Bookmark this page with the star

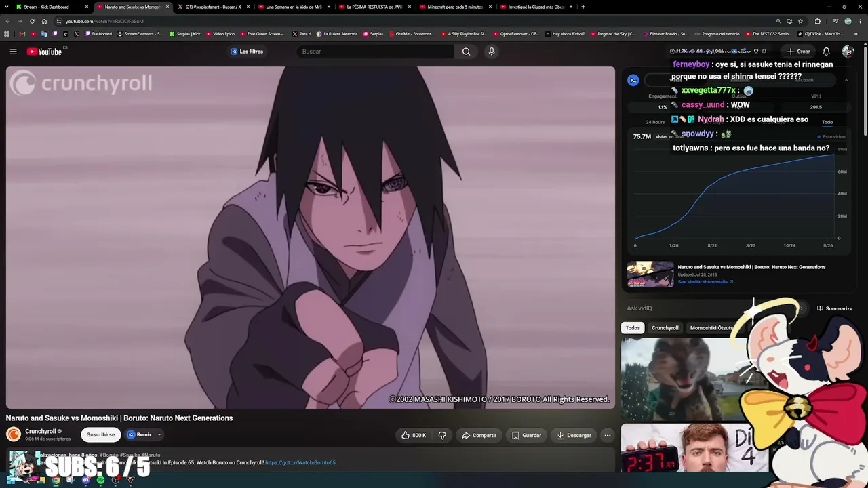point(800,21)
